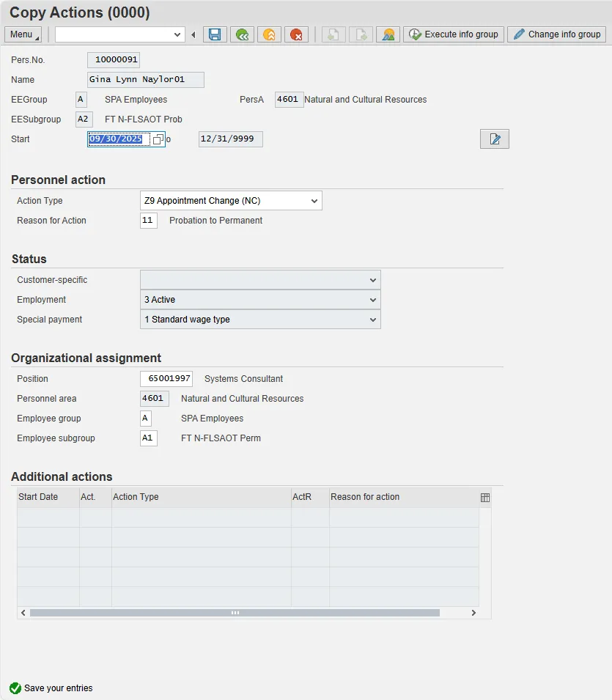Open the command field dropdown in toolbar
This screenshot has height=700, width=612.
(x=177, y=34)
